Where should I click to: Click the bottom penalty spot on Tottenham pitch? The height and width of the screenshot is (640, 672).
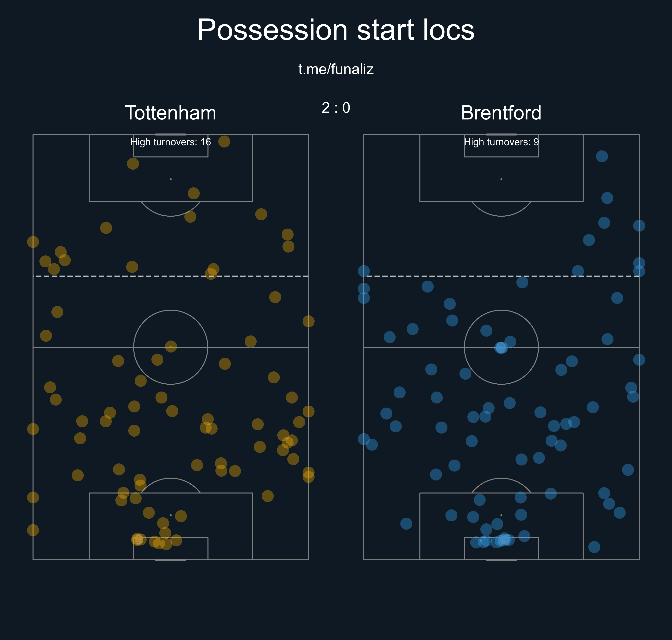pyautogui.click(x=170, y=515)
